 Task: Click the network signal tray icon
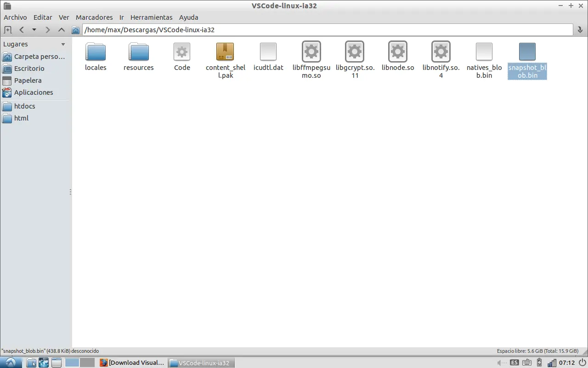click(x=552, y=362)
